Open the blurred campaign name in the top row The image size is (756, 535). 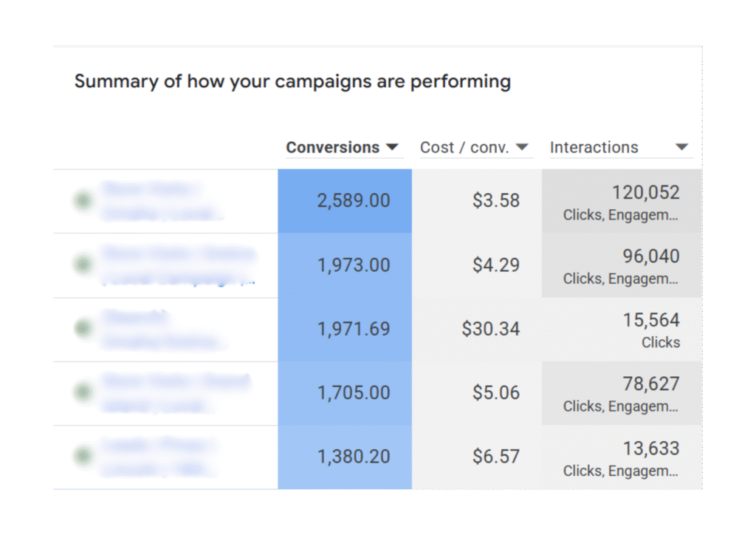[x=162, y=201]
